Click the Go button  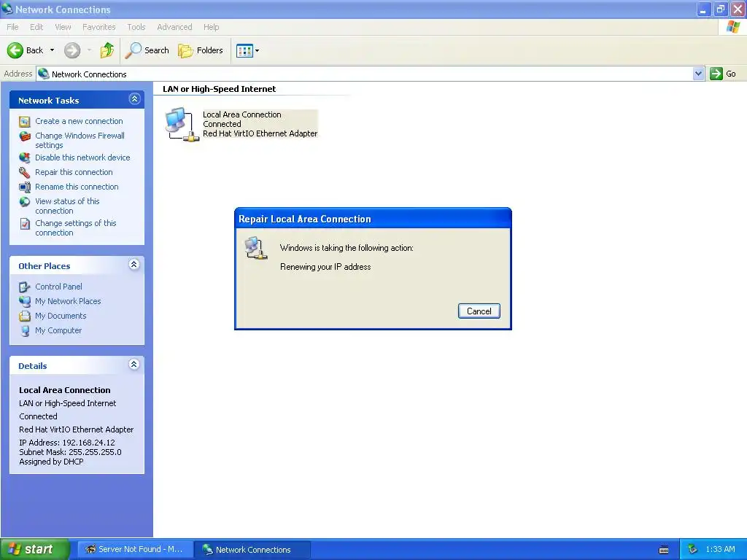pyautogui.click(x=723, y=74)
